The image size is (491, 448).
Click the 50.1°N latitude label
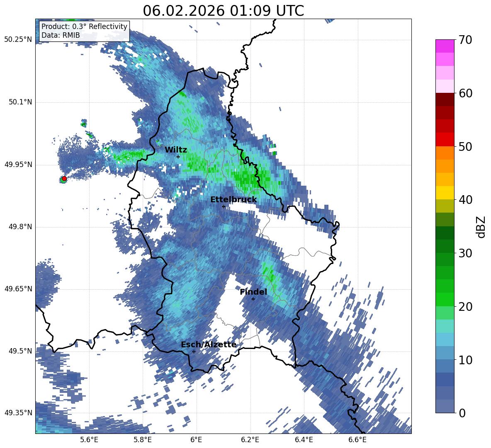(x=20, y=102)
